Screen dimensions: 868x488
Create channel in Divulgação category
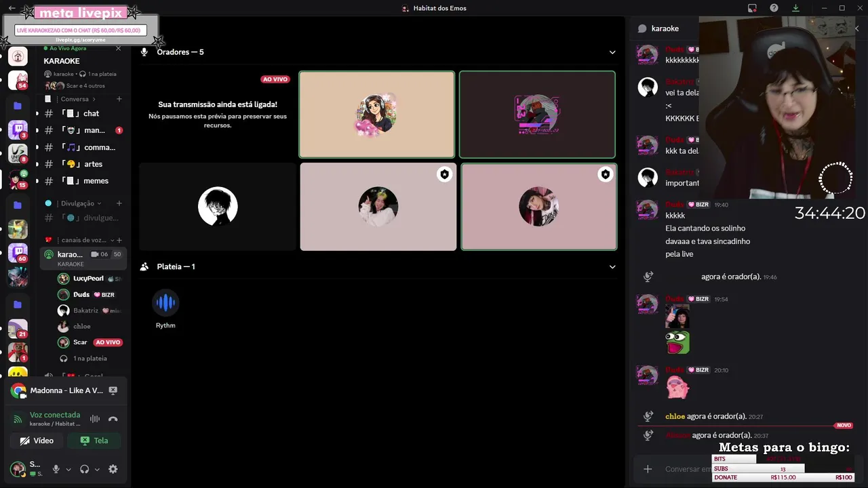coord(119,203)
